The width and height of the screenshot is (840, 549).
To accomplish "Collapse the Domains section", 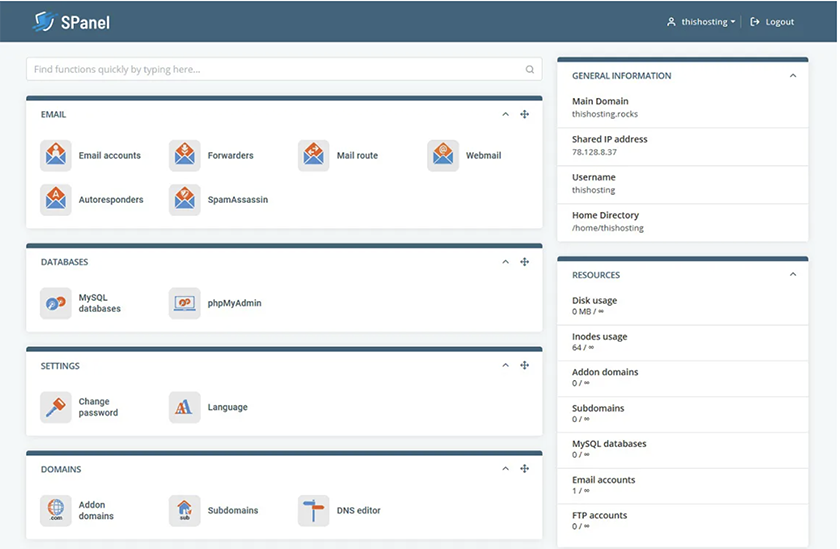I will point(505,469).
